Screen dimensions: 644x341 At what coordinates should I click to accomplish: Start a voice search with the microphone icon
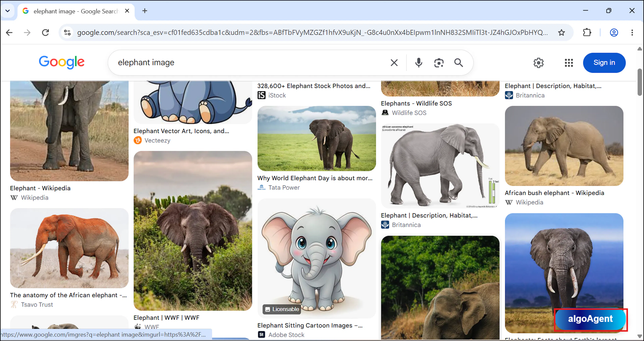(x=419, y=63)
